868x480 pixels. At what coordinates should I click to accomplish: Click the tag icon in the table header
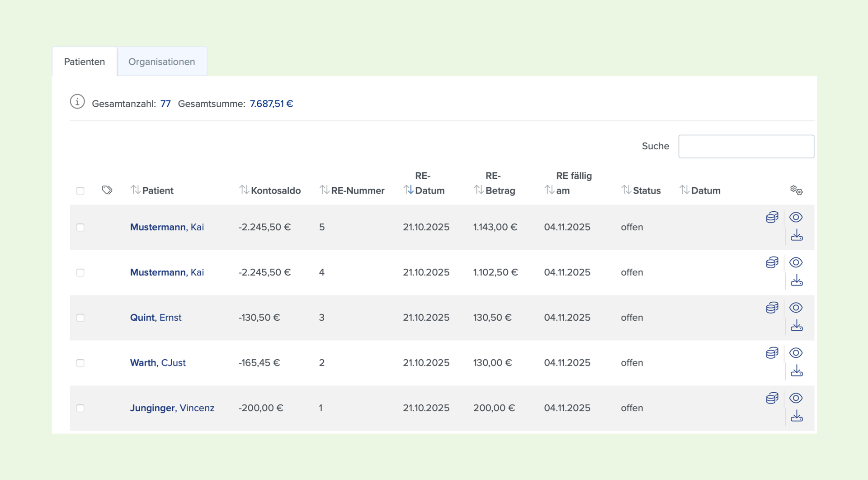point(107,190)
